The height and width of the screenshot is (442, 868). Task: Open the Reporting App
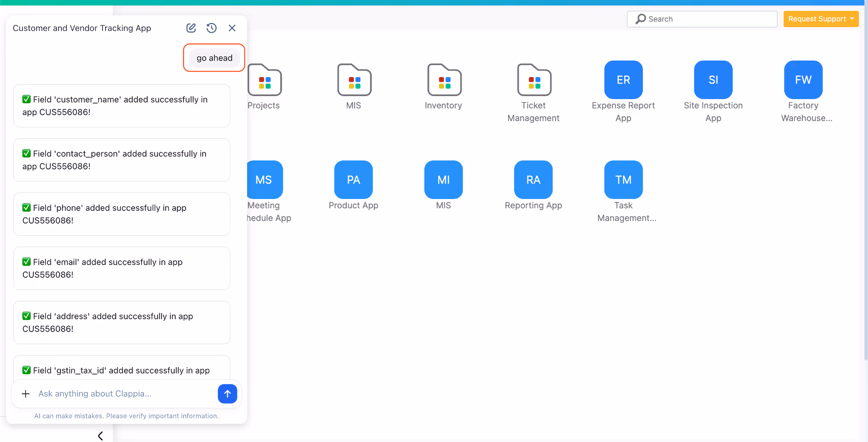[533, 180]
